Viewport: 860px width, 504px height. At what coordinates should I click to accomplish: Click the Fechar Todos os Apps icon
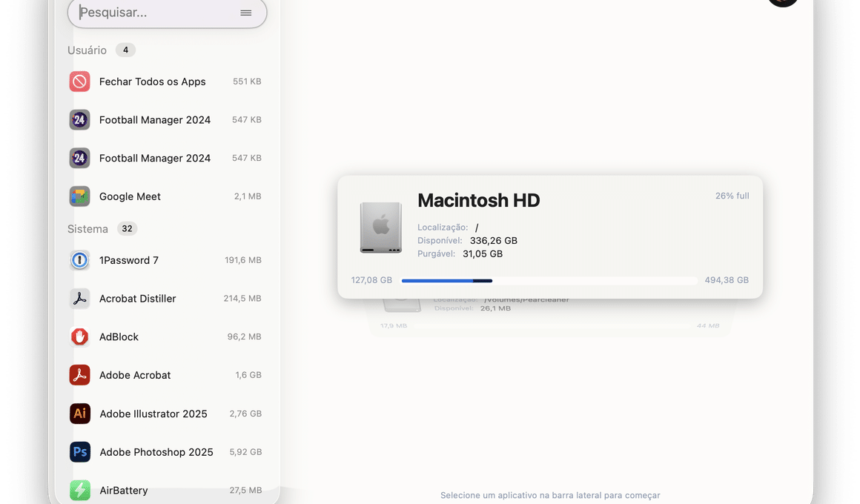79,82
